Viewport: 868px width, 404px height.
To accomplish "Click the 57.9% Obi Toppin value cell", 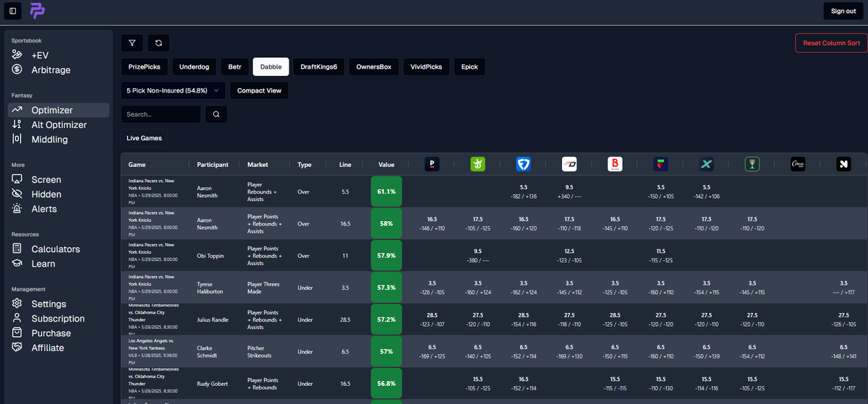I will tap(386, 255).
